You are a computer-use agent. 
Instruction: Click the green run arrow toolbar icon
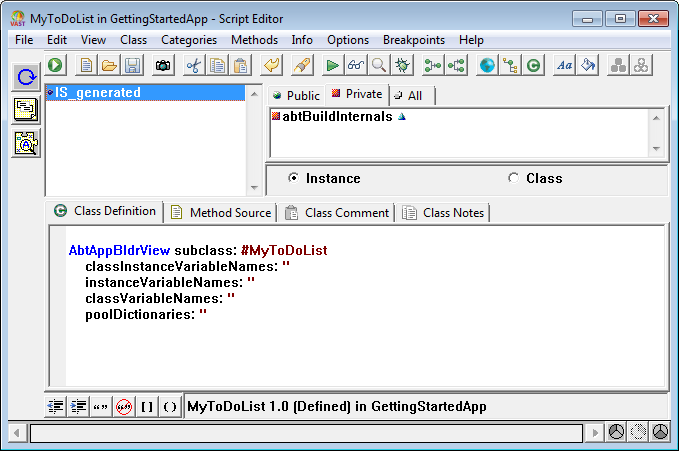coord(333,65)
